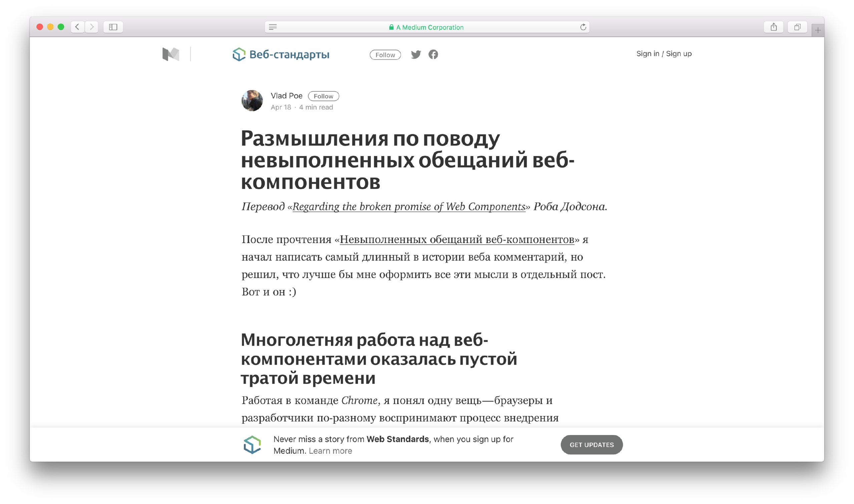
Task: Open Reader view icon in address bar
Action: [x=273, y=27]
